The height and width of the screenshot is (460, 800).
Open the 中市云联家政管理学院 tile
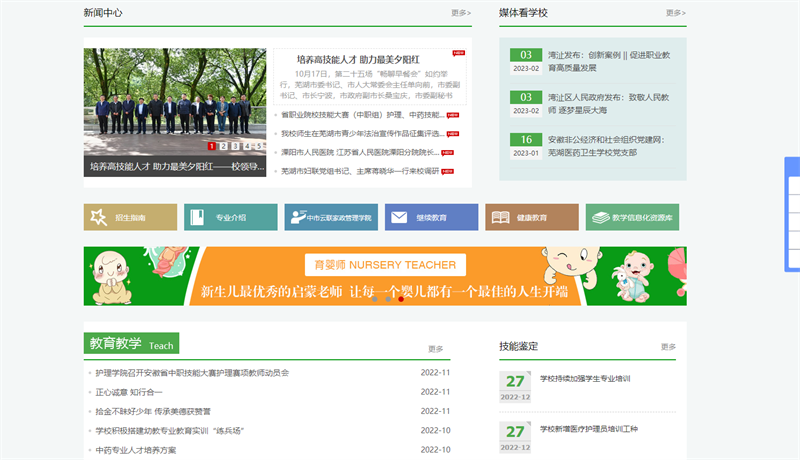point(331,217)
